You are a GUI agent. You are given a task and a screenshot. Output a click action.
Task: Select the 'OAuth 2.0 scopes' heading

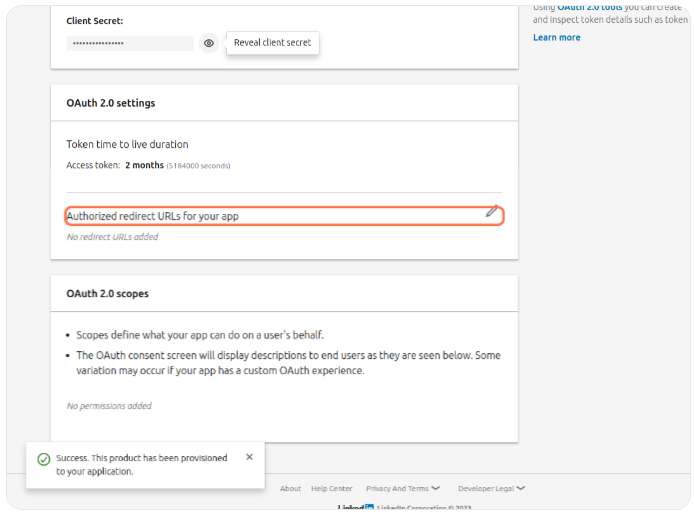[108, 294]
